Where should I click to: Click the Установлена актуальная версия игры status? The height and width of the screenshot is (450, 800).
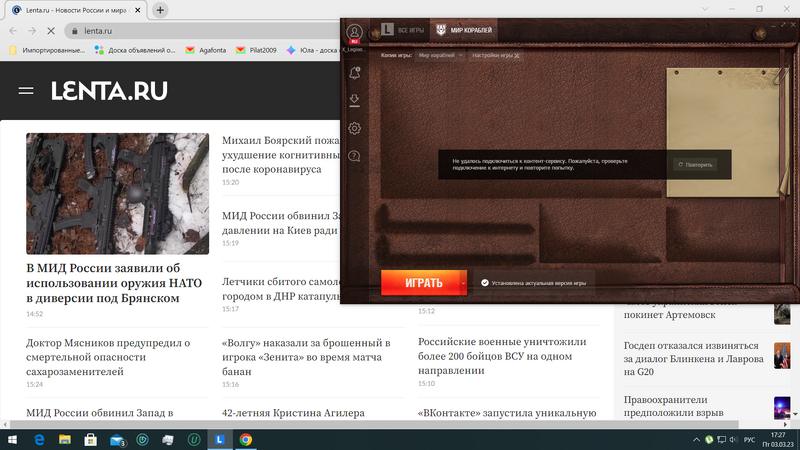pos(533,283)
